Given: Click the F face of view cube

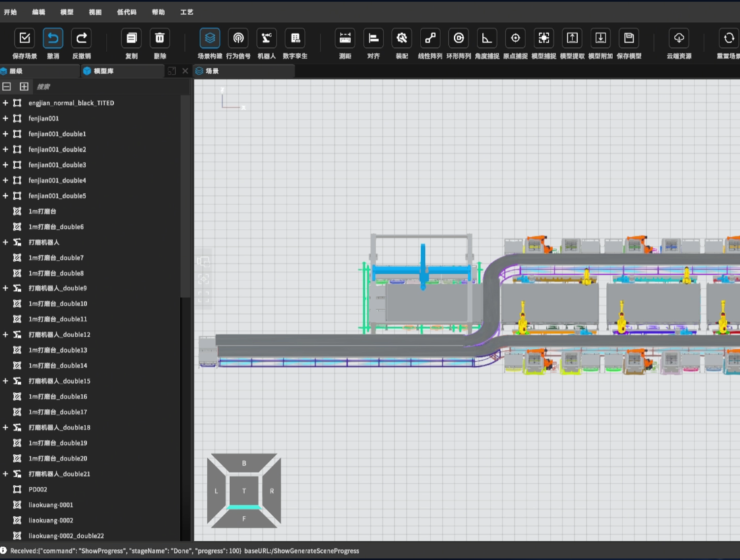Looking at the screenshot, I should tap(244, 518).
